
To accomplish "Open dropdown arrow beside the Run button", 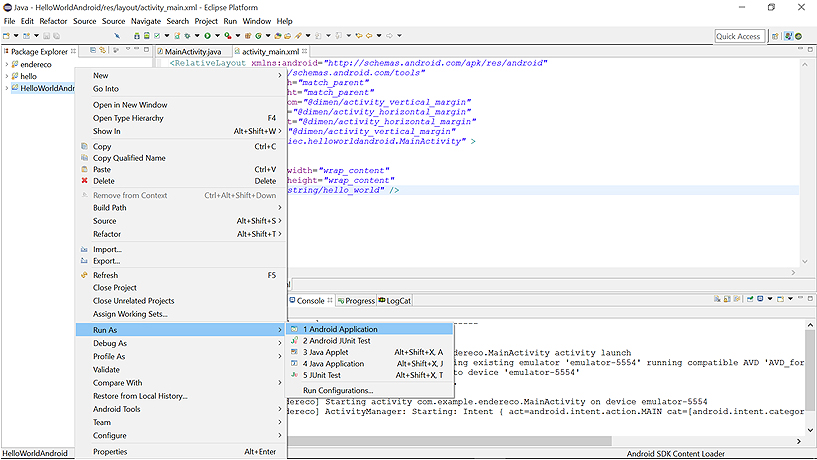I will (218, 36).
